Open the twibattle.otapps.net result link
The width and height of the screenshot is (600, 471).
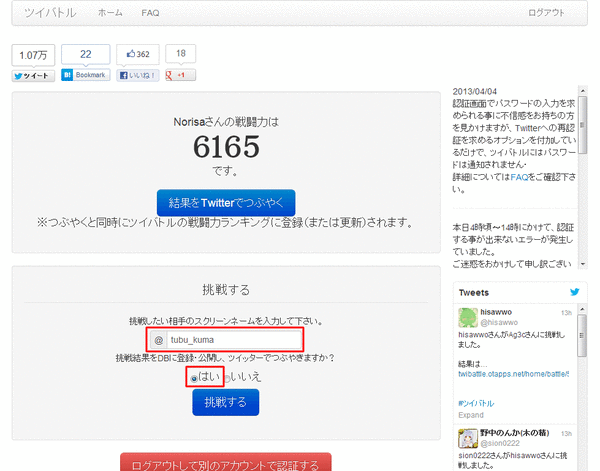coord(514,374)
